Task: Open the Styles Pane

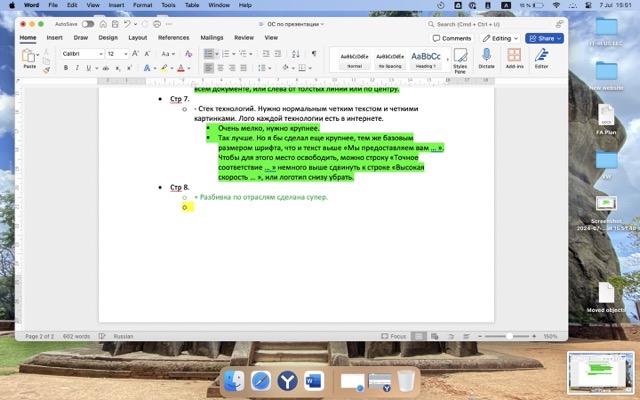Action: click(x=460, y=58)
